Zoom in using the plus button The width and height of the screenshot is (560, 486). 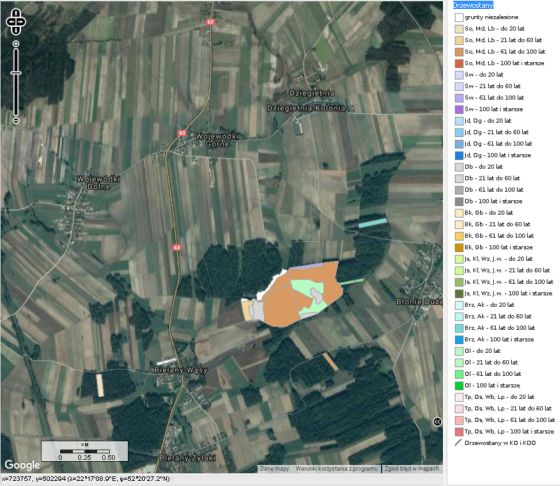tap(16, 44)
